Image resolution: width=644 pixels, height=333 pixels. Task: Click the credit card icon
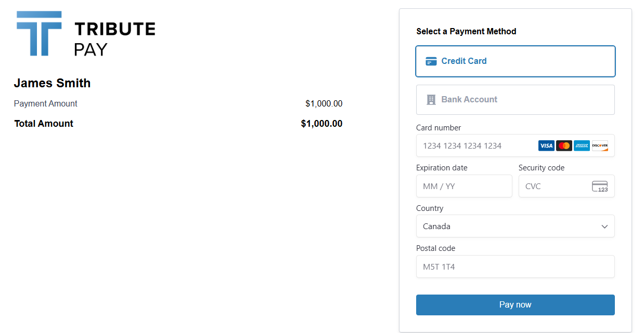[x=431, y=61]
